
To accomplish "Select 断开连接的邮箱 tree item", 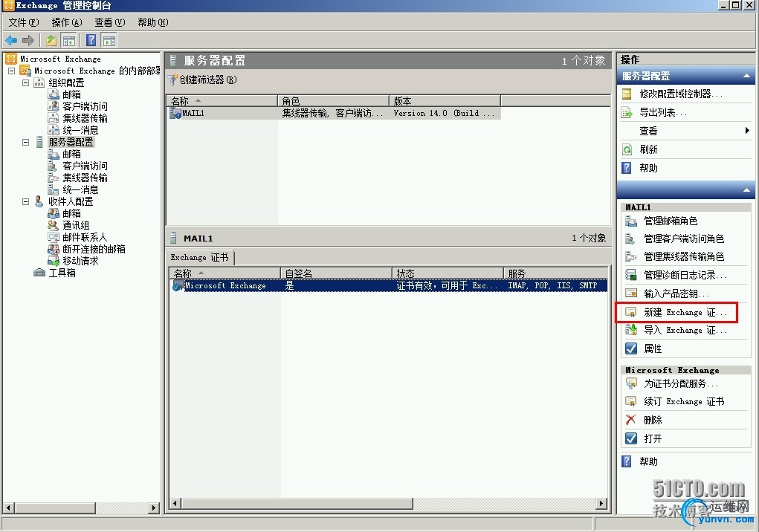I will [x=94, y=249].
